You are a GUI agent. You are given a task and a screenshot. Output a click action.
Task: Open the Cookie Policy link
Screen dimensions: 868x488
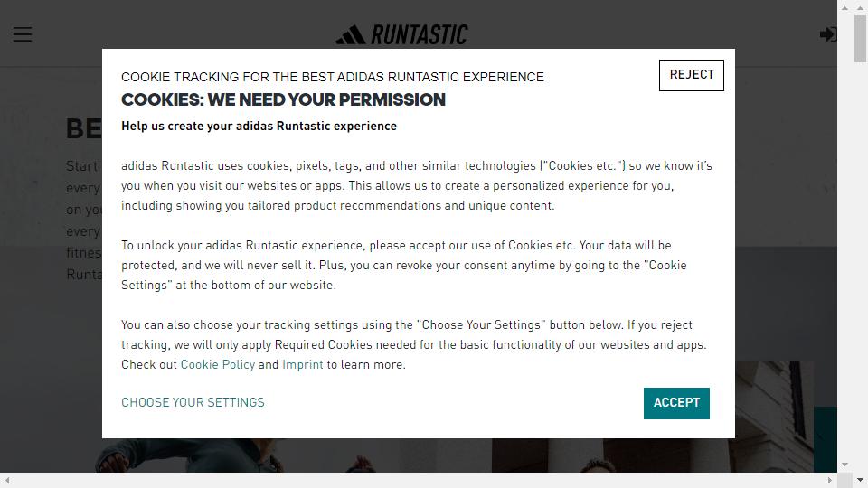point(217,365)
